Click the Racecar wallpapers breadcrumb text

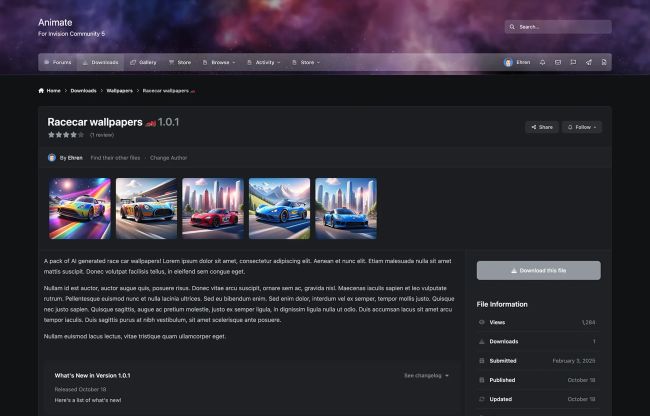[x=166, y=90]
